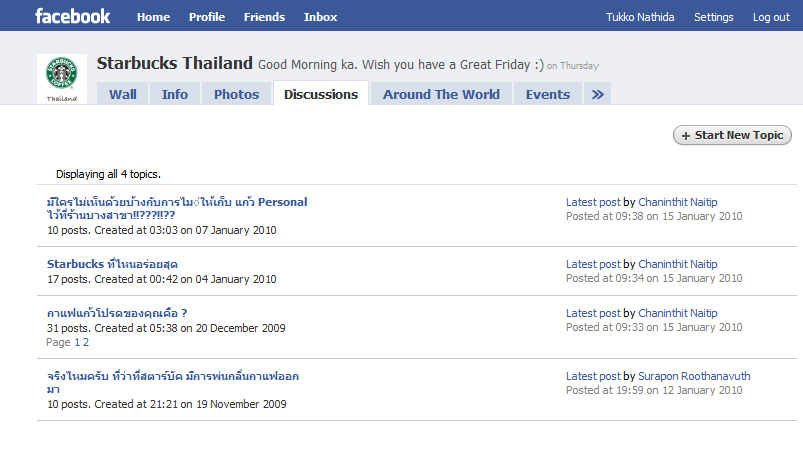Open the 'กาแฟแก้วโปรดของคุณคือ ?' topic
The width and height of the screenshot is (803, 456).
coord(117,313)
